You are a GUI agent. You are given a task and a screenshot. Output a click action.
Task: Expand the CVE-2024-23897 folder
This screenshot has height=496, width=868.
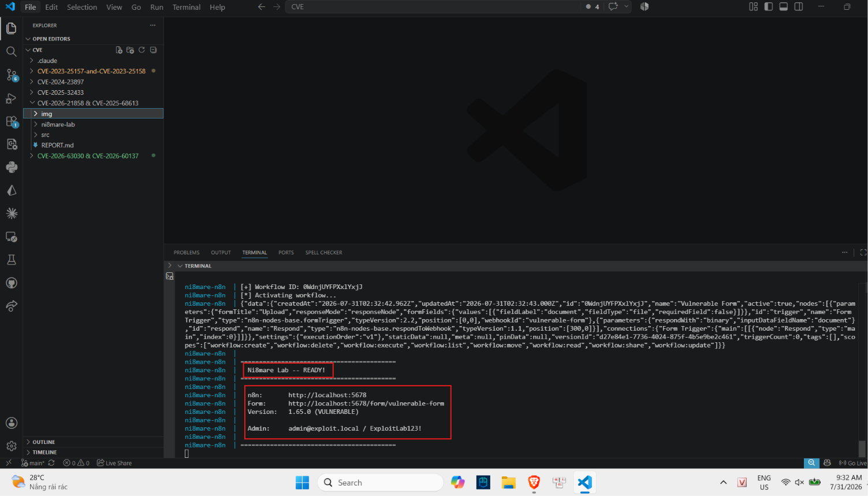pos(94,82)
